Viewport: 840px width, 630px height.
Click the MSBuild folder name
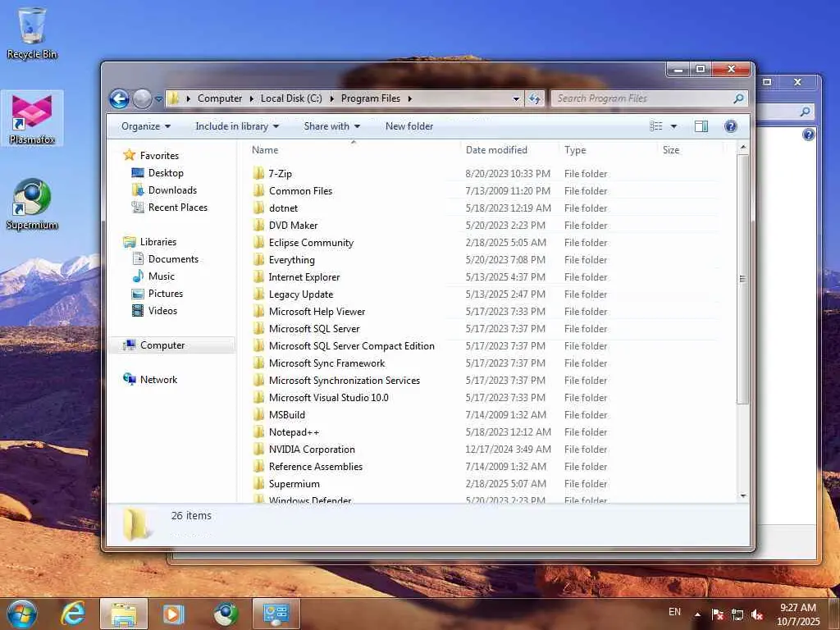(x=287, y=414)
